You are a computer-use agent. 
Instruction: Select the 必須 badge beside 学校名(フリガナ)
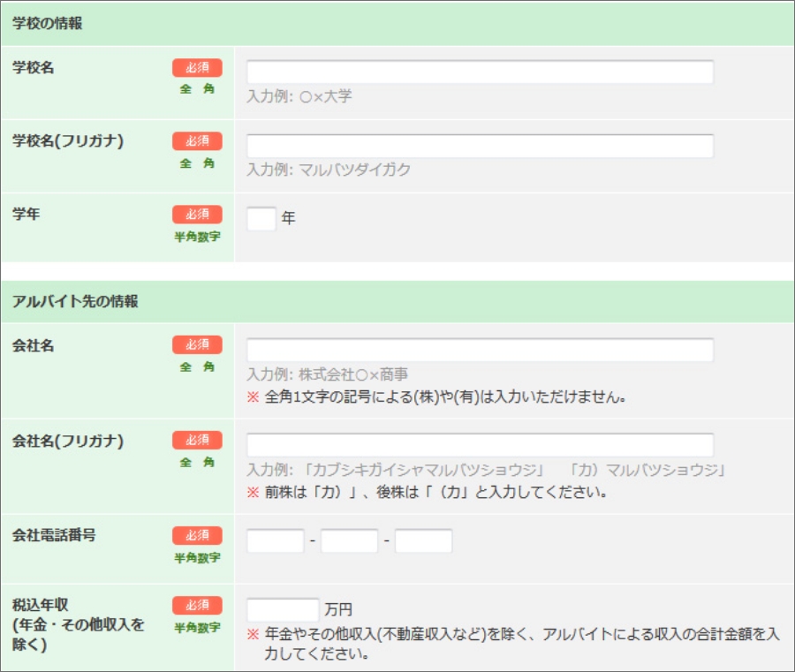(x=197, y=141)
